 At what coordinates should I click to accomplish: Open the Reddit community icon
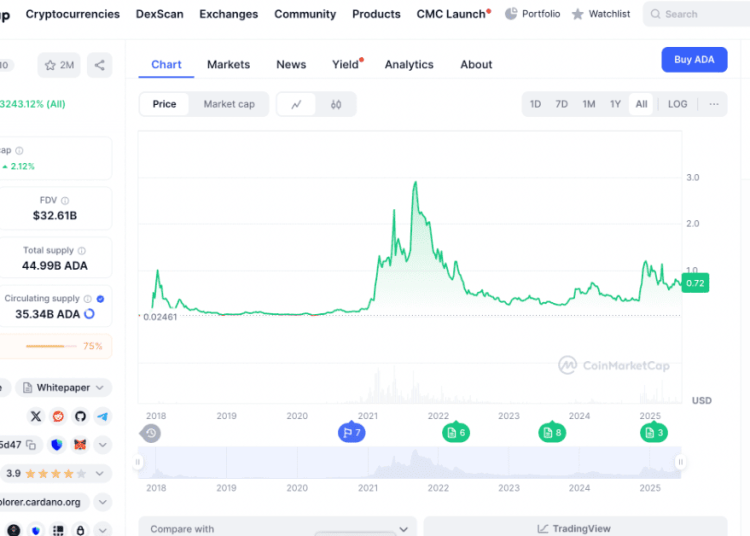pos(59,416)
